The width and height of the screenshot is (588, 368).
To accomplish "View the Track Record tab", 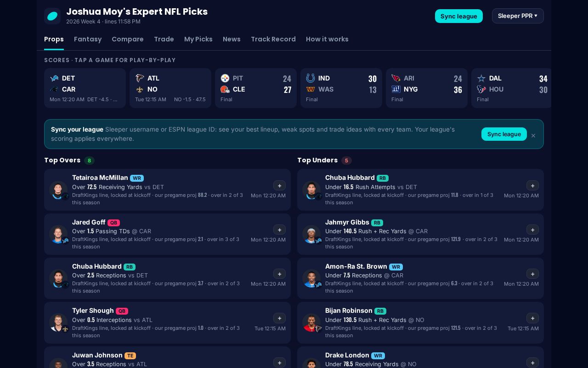I will 273,39.
